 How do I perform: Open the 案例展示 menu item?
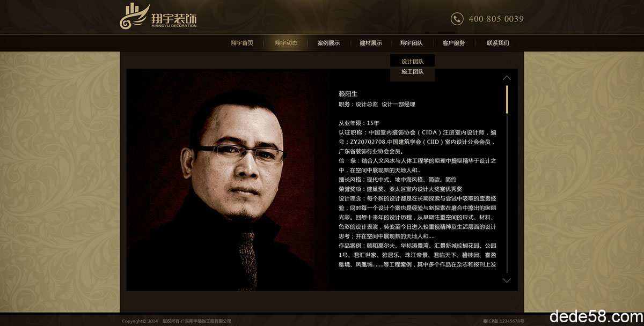[x=328, y=43]
